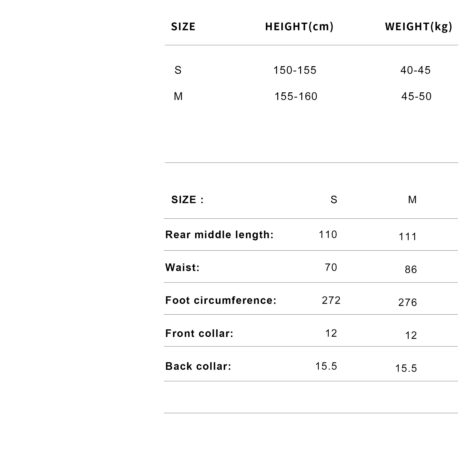Click the waist value 86

pyautogui.click(x=411, y=270)
